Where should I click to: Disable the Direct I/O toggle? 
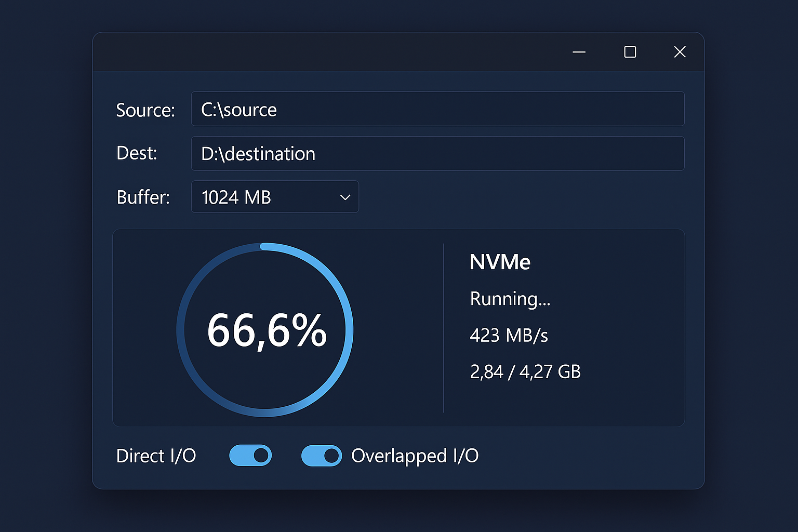tap(250, 455)
